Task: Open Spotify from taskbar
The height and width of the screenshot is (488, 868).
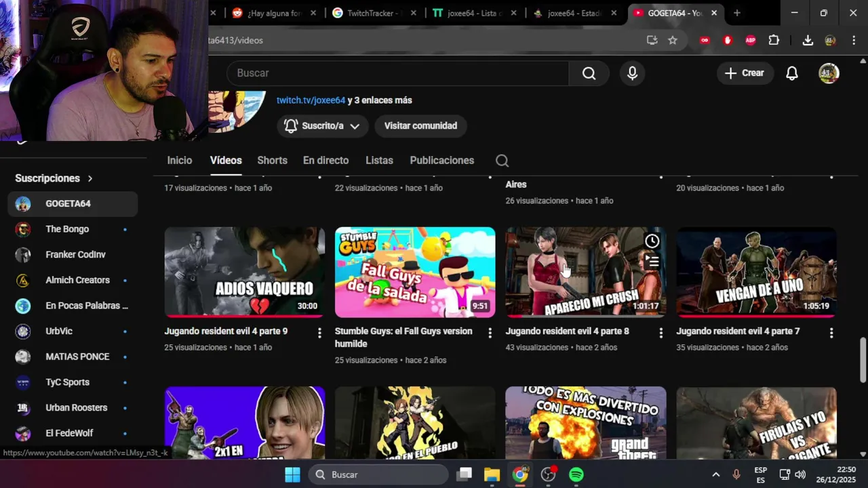Action: 576,474
